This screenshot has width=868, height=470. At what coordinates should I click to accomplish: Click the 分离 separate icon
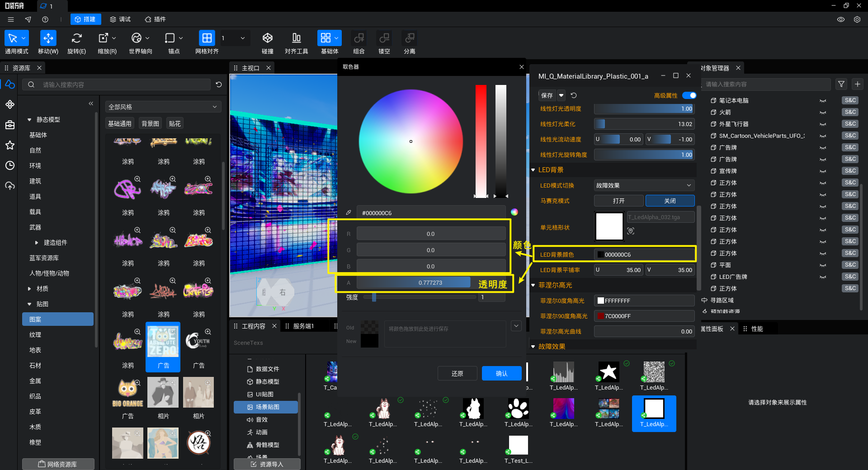pyautogui.click(x=410, y=38)
